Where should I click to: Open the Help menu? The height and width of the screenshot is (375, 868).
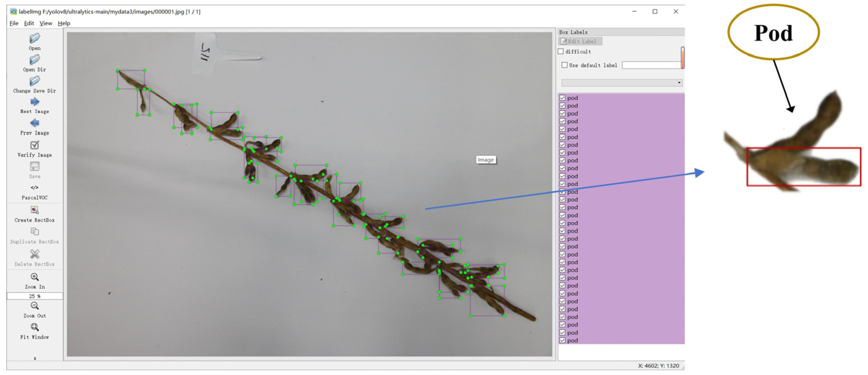click(64, 23)
